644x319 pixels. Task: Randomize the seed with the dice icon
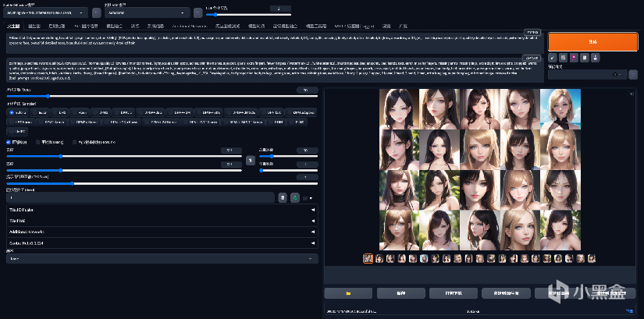pyautogui.click(x=283, y=198)
